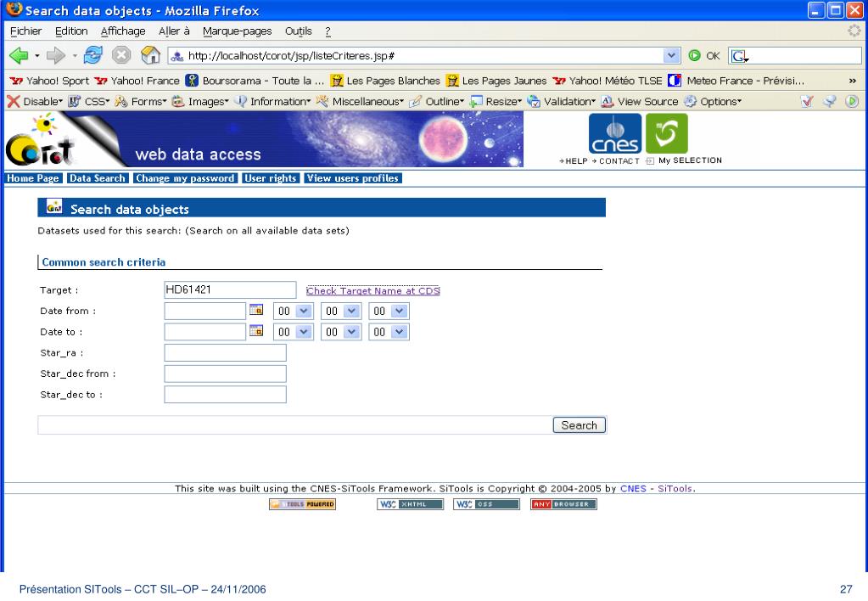Follow the CNES footer link
868x601 pixels.
[633, 489]
